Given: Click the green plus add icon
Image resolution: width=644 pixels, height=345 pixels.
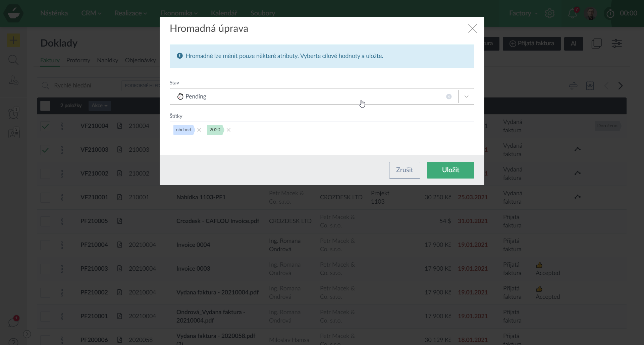Looking at the screenshot, I should (13, 41).
